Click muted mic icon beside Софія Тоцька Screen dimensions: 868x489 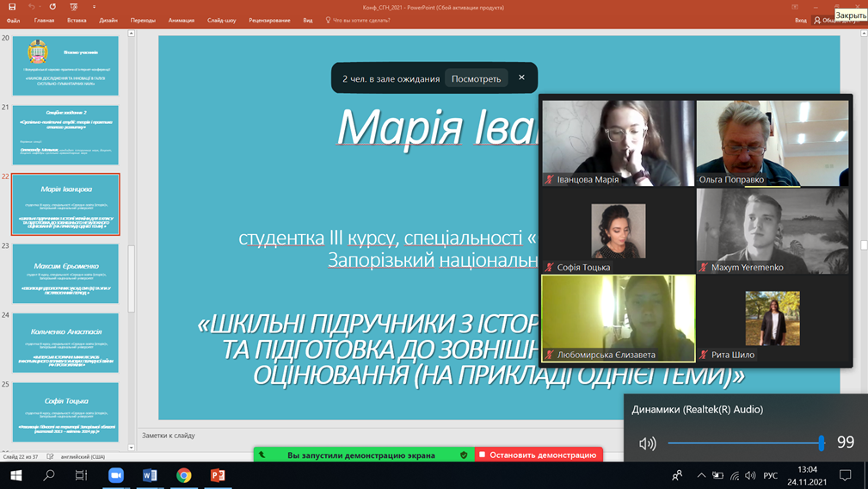click(x=549, y=267)
